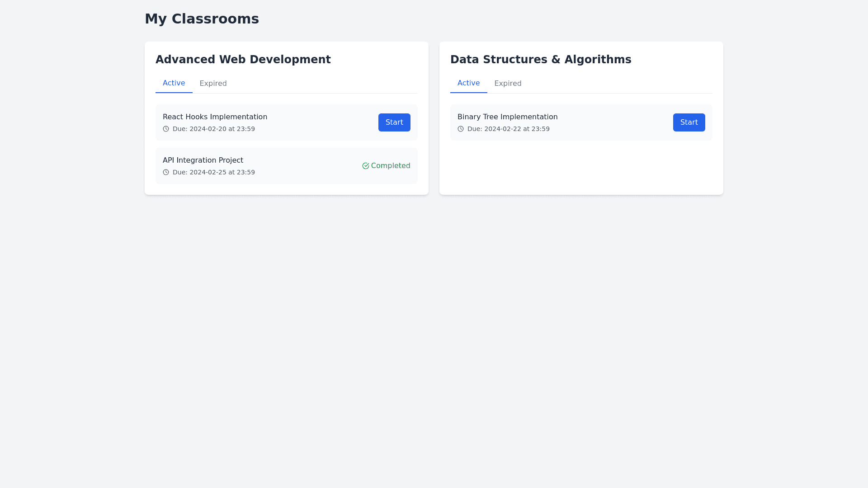Image resolution: width=868 pixels, height=488 pixels.
Task: Click the API Integration Project title
Action: [x=203, y=160]
